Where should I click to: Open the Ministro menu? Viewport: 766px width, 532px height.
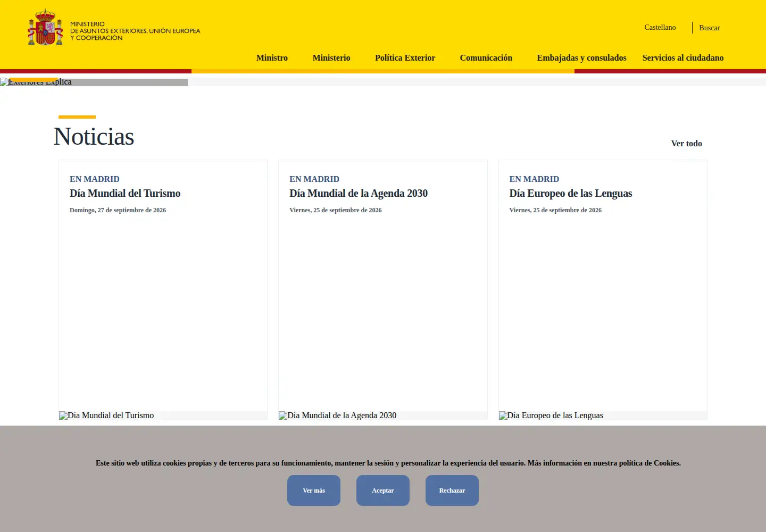[272, 58]
